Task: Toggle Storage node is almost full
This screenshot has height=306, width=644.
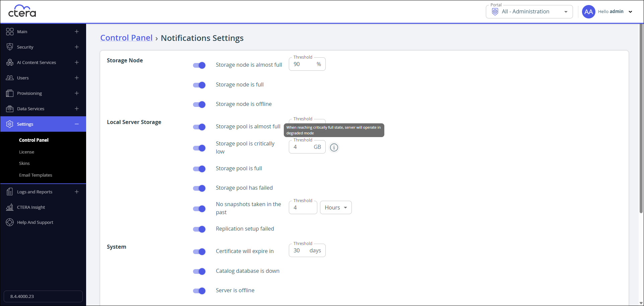Action: [199, 65]
